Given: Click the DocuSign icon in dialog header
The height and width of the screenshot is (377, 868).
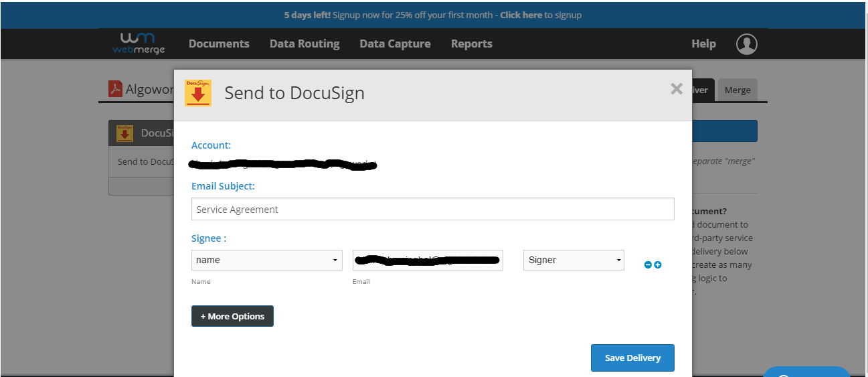Looking at the screenshot, I should (198, 93).
